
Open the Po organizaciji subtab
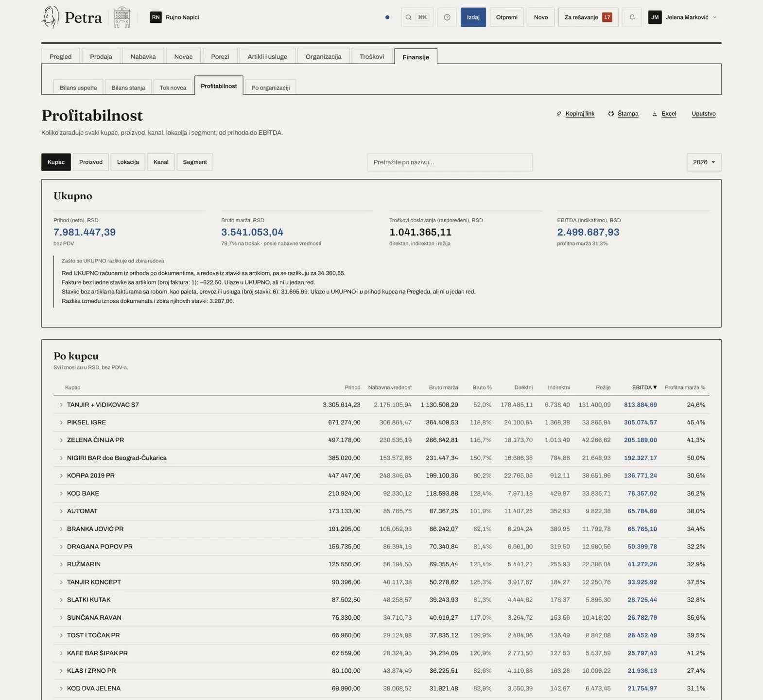[x=271, y=87]
